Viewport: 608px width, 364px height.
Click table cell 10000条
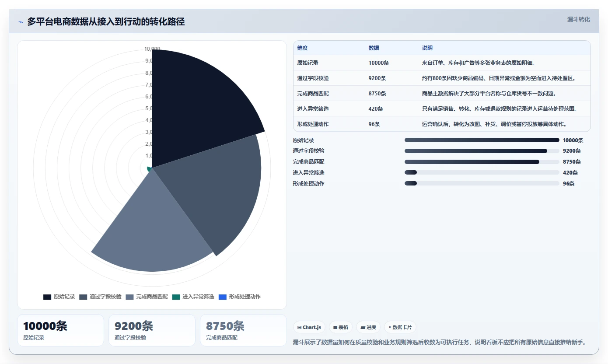tap(378, 63)
